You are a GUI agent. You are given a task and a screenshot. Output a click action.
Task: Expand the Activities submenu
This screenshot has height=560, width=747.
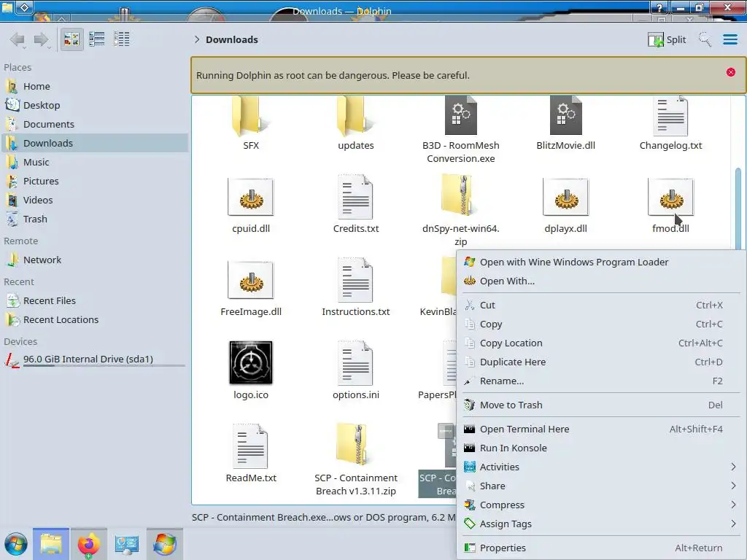click(x=601, y=467)
